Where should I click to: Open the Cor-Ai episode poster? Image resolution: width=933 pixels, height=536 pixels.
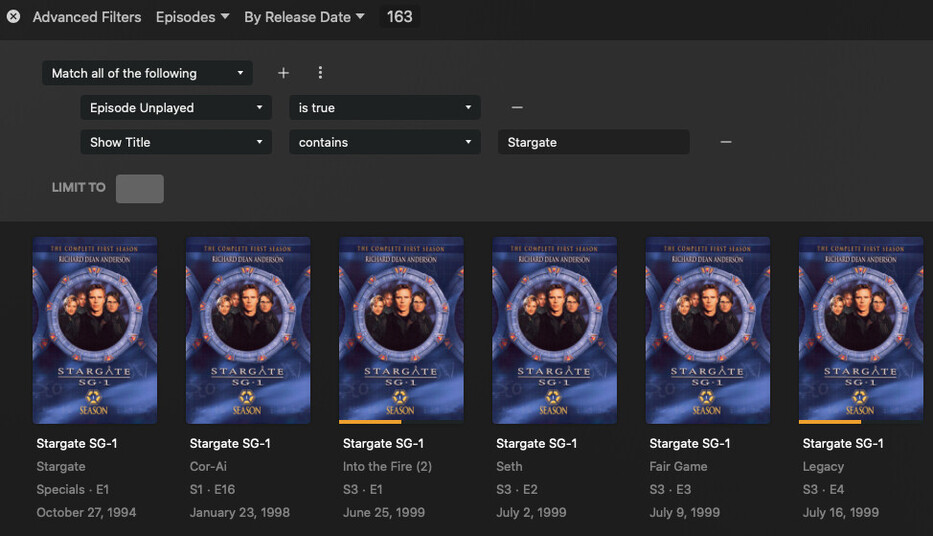pyautogui.click(x=248, y=330)
